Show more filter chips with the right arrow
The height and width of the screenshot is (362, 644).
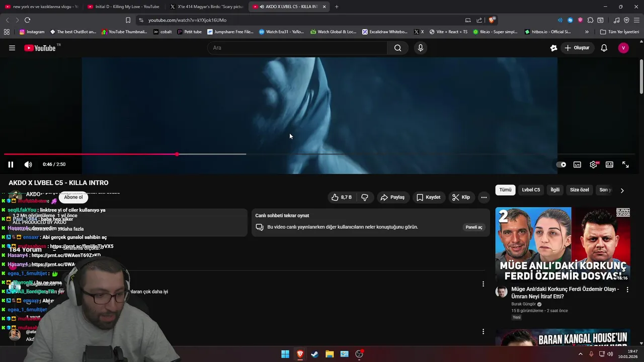(622, 191)
